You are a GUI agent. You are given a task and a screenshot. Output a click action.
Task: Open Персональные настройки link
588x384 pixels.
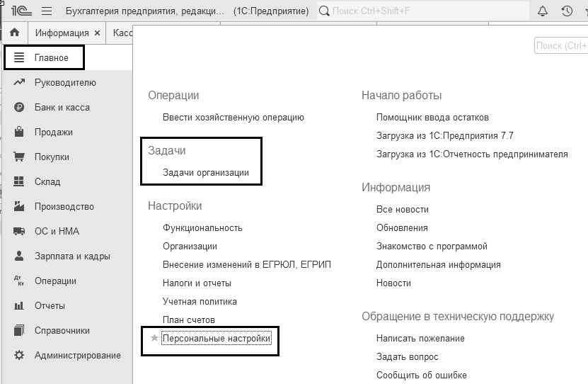click(217, 338)
